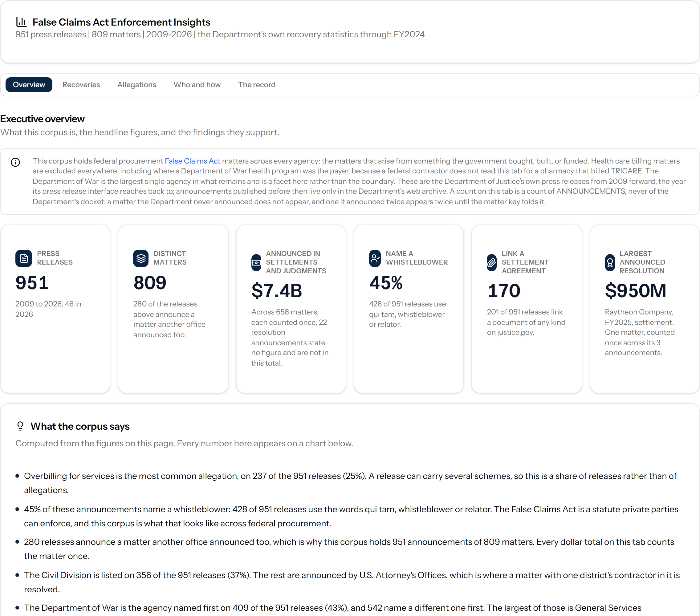
Task: Follow the False Claims Act link
Action: click(x=193, y=161)
